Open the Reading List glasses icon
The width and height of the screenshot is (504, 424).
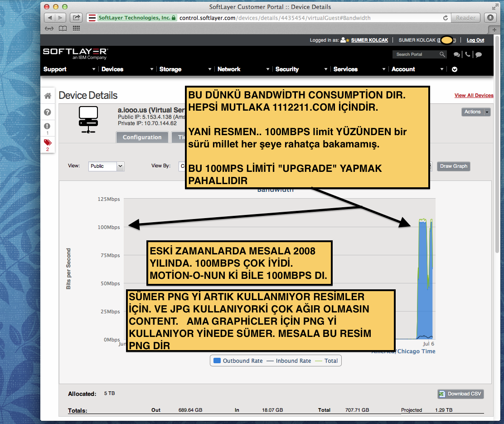click(x=49, y=29)
